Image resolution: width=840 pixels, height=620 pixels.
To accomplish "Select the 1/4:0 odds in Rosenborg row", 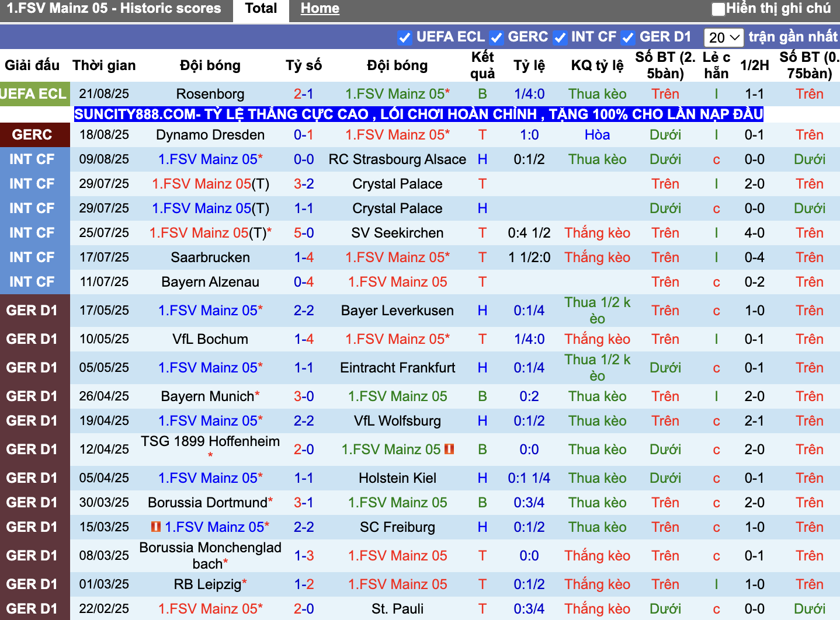I will (x=529, y=94).
